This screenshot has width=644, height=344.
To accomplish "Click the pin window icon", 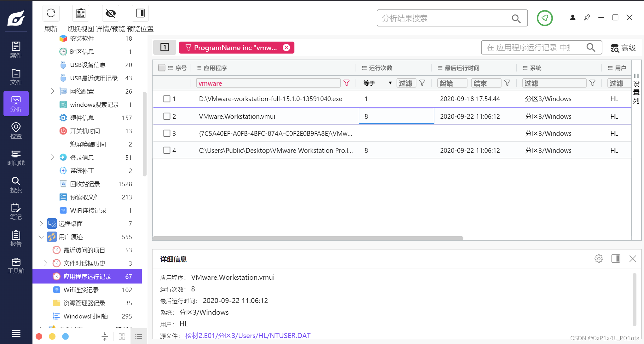I will tap(587, 18).
